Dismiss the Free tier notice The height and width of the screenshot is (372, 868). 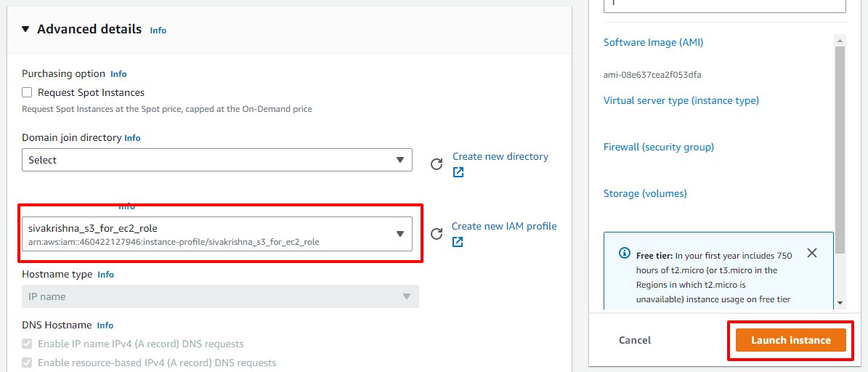[x=812, y=253]
